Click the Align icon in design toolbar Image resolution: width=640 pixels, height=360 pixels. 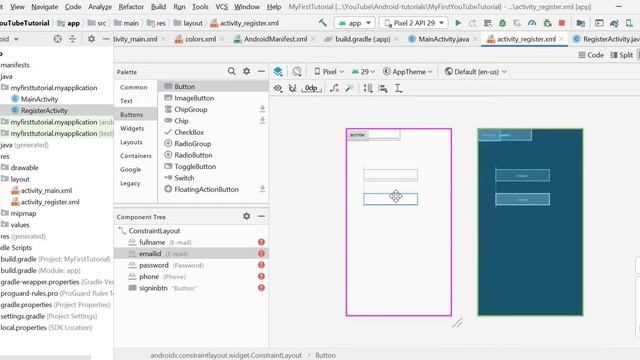(x=383, y=88)
